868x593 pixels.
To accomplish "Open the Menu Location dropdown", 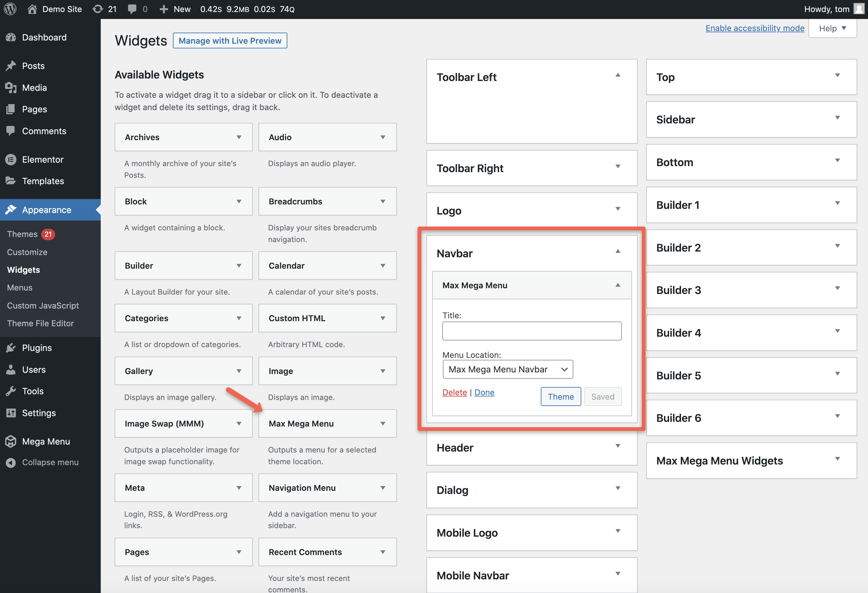I will pyautogui.click(x=507, y=370).
